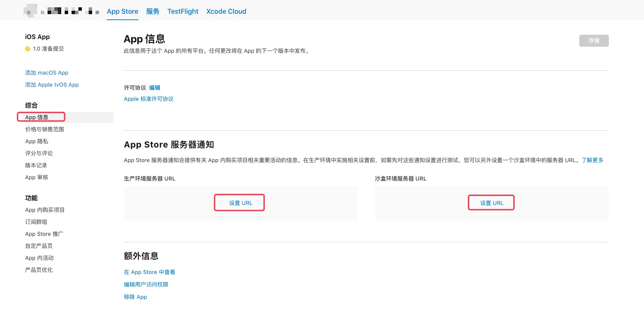Screen dimensions: 644x316
Task: Open App 内购买项目 in the sidebar
Action: 45,210
